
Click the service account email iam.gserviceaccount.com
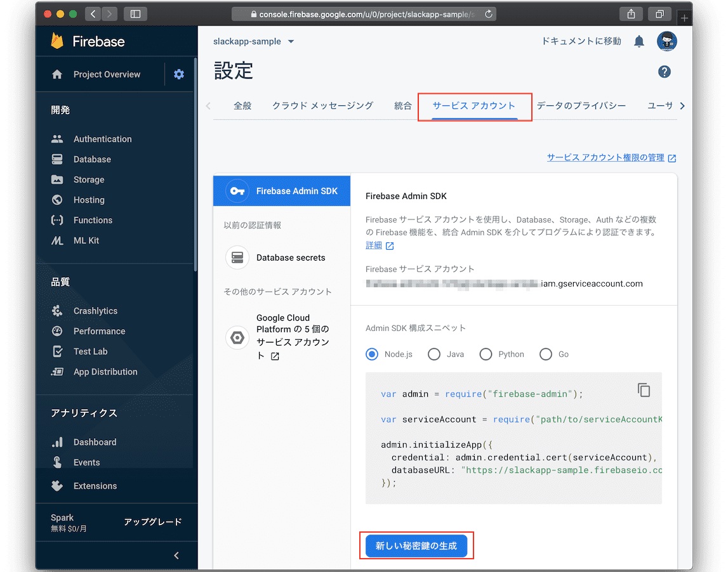click(504, 283)
